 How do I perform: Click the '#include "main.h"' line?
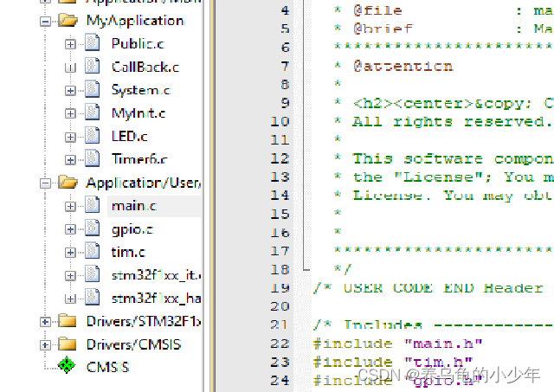pos(397,344)
